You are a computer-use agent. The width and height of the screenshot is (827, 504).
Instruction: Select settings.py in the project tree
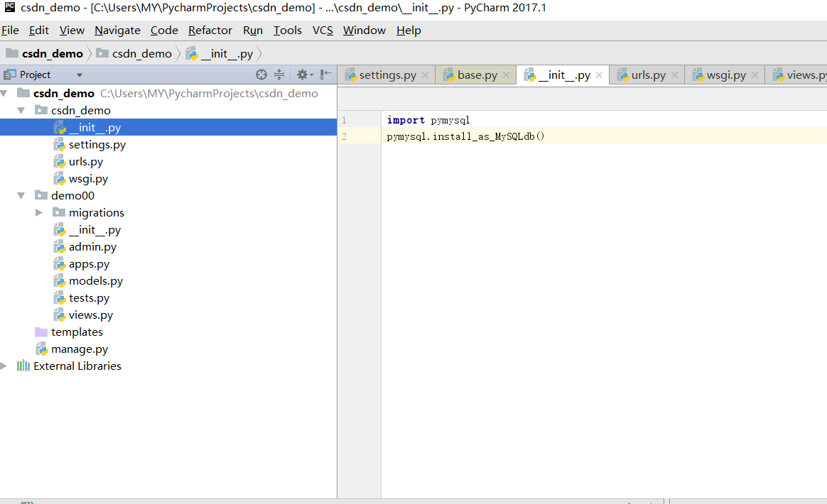click(97, 144)
